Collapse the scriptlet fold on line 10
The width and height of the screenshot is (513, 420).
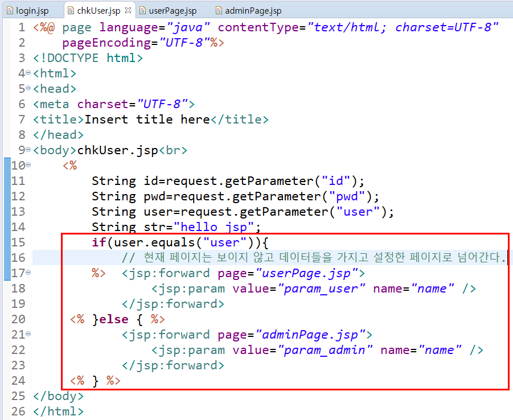28,165
